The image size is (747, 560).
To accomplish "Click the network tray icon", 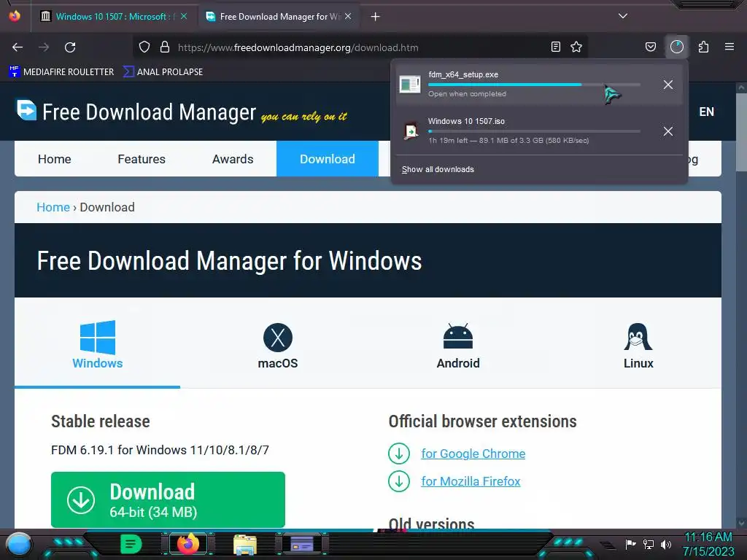I will (x=649, y=544).
